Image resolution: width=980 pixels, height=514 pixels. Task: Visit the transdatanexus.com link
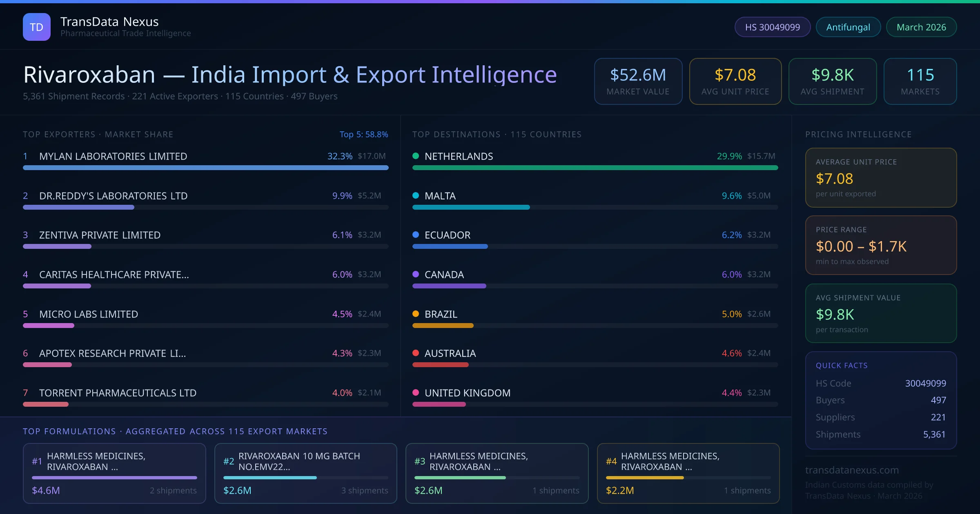852,470
